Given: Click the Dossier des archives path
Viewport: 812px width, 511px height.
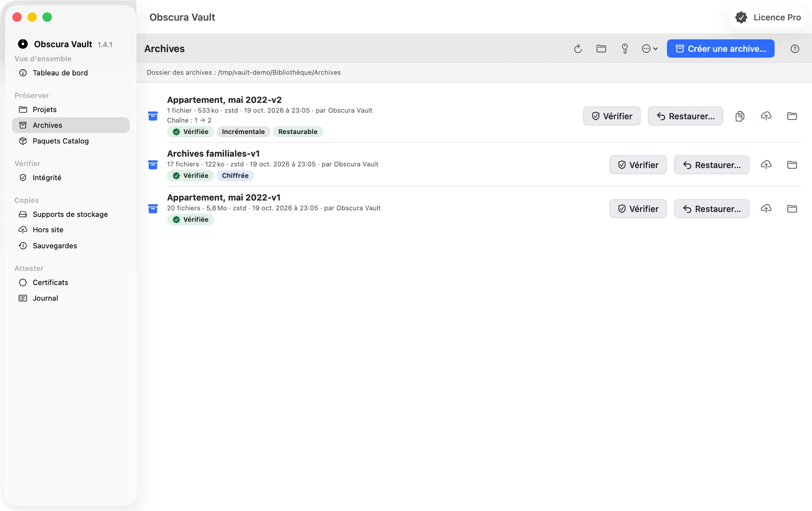Looking at the screenshot, I should pos(244,72).
